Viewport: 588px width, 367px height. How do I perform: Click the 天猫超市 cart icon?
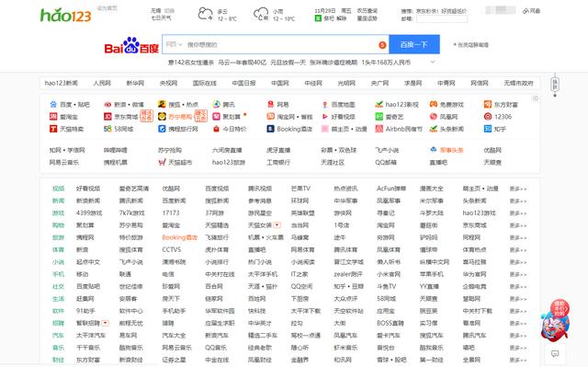point(162,163)
